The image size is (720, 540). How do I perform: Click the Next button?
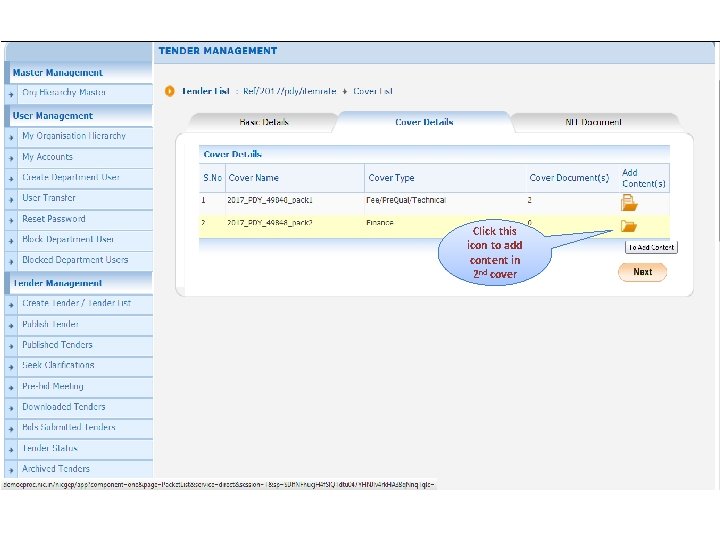(642, 272)
